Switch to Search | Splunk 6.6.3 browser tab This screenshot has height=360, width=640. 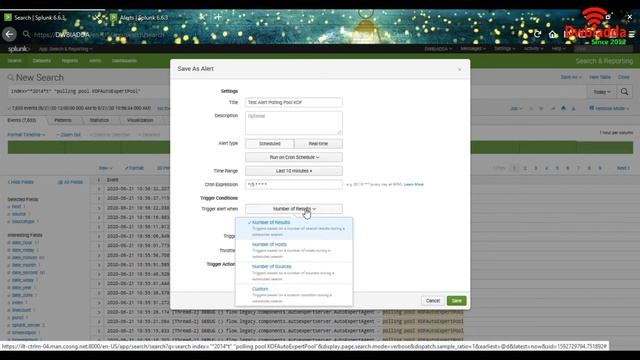coord(40,18)
